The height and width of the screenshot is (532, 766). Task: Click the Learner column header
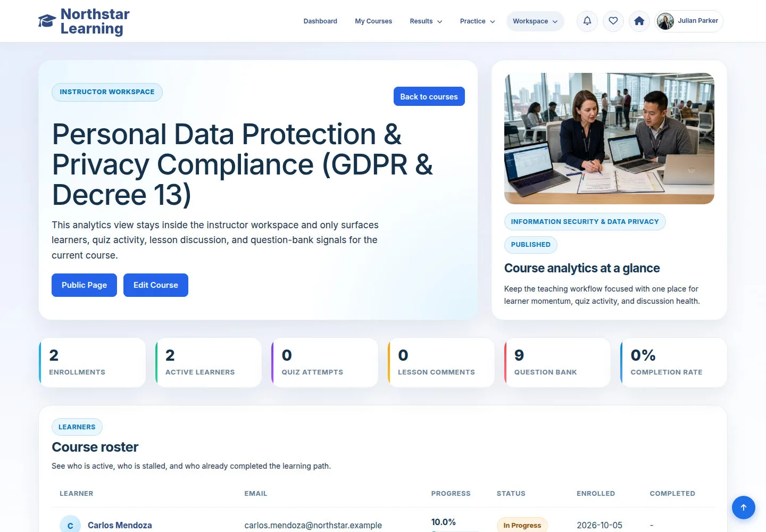(x=77, y=494)
